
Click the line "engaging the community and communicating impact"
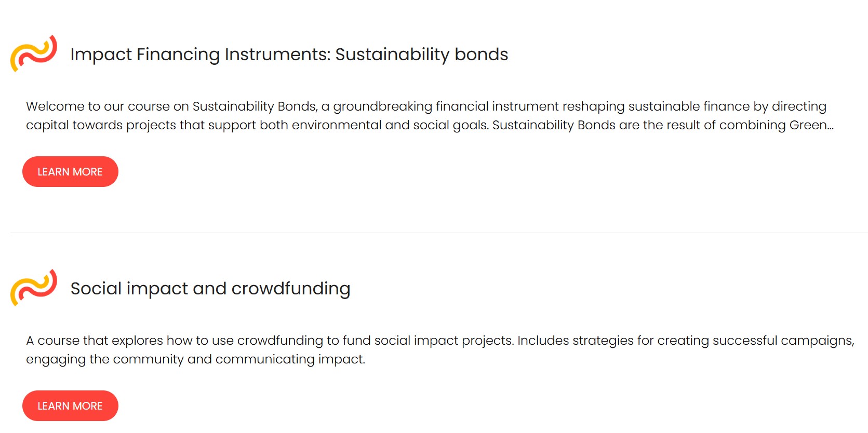click(195, 359)
